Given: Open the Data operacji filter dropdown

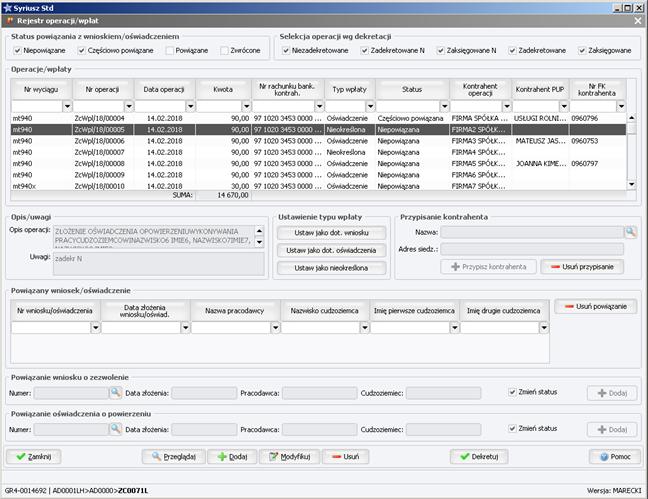Looking at the screenshot, I should 190,106.
